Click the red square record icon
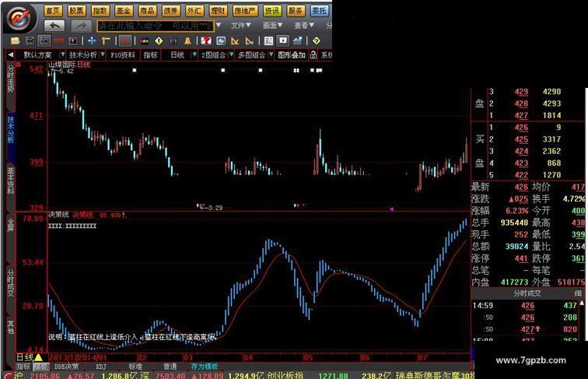Viewport: 588px width, 379px height. 126,40
